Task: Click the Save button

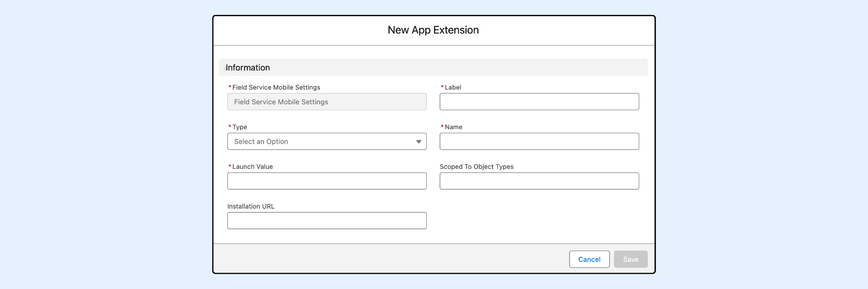Action: tap(630, 259)
